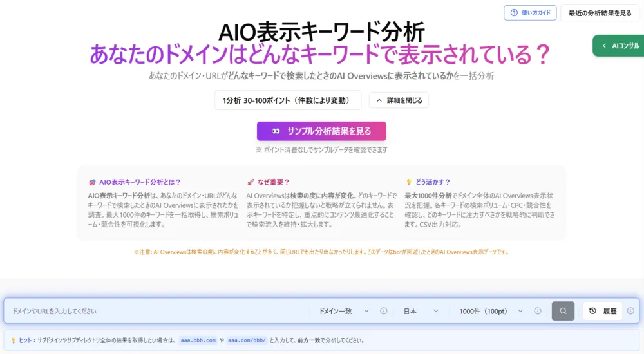
Task: Click the domain or URL input field
Action: 158,311
